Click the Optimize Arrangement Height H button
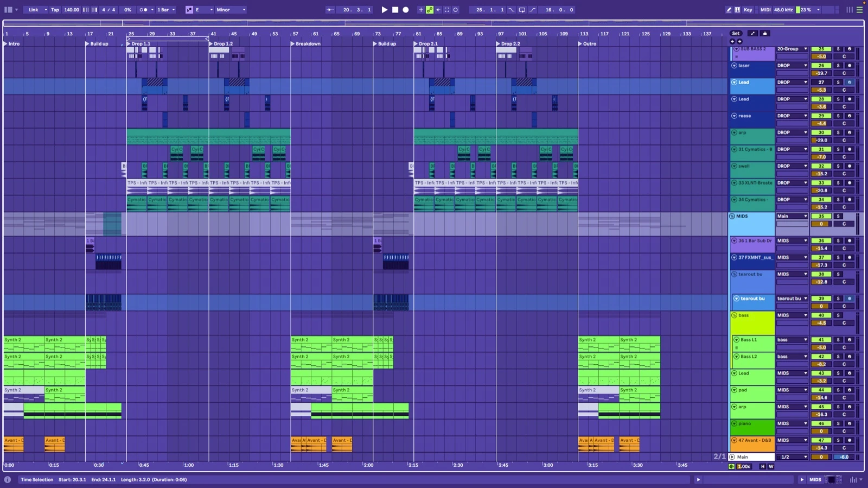Viewport: 868px width, 488px height. (763, 466)
